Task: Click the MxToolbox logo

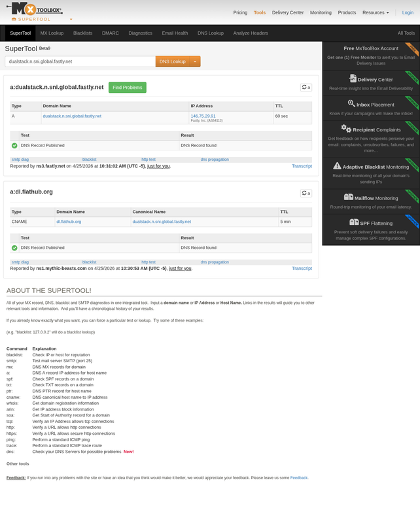Action: (35, 9)
